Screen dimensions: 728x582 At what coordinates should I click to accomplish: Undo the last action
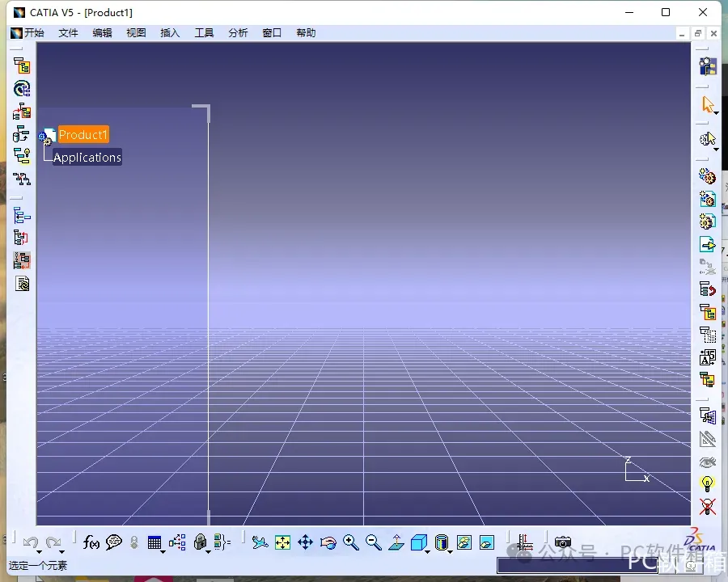(31, 542)
